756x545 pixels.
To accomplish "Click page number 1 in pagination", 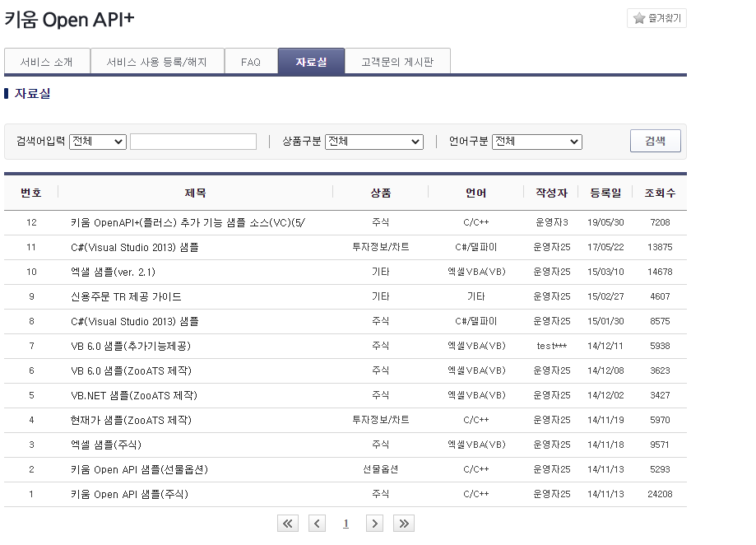I will (x=346, y=524).
